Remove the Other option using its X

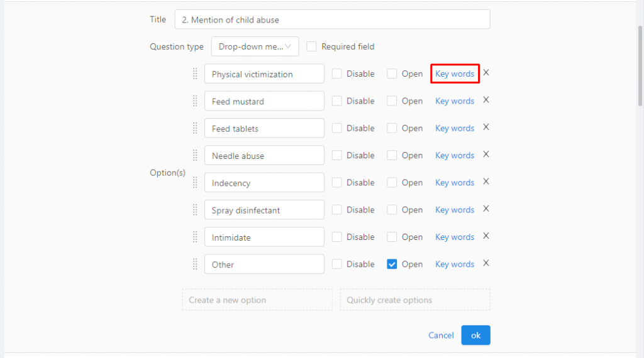point(486,263)
